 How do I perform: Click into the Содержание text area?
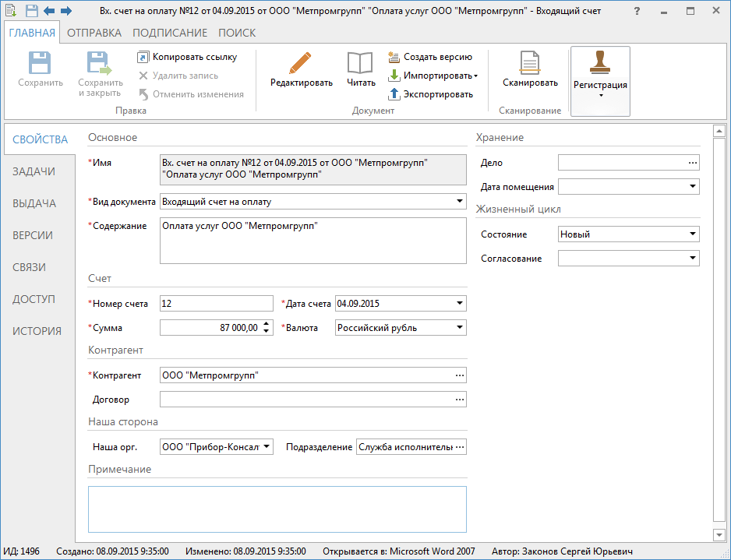coord(313,241)
